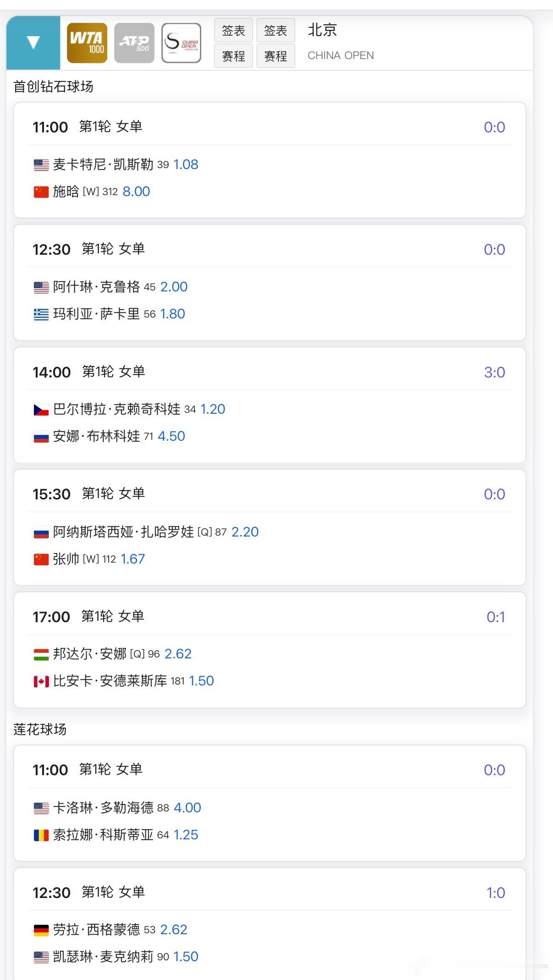Open the second 赛程 schedule tab
553x980 pixels.
[x=276, y=56]
